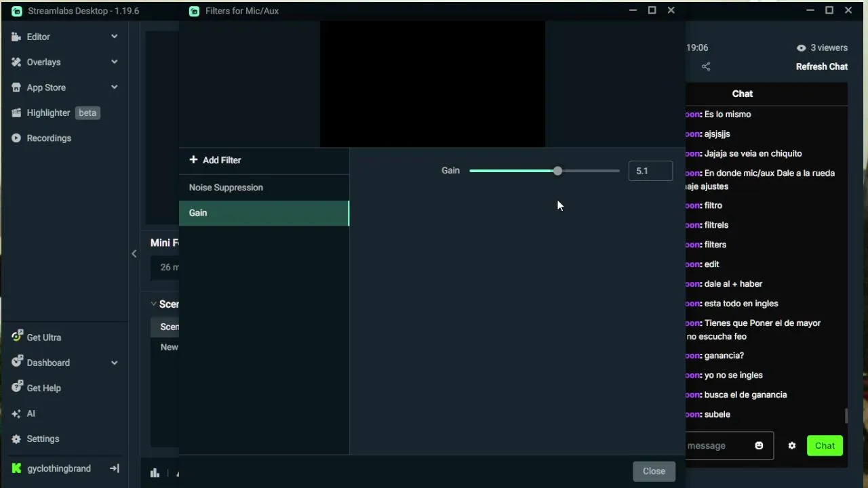Open the Editor section icon
This screenshot has height=488, width=868.
pyautogui.click(x=16, y=37)
